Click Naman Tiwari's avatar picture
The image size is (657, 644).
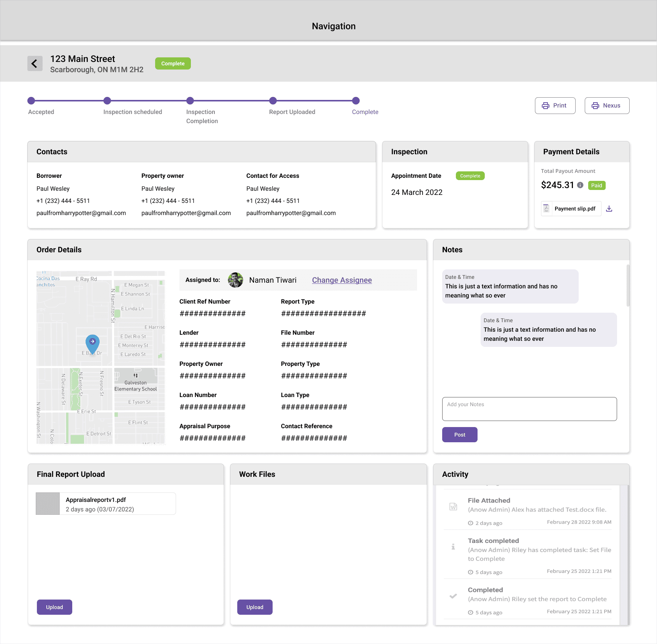tap(236, 280)
